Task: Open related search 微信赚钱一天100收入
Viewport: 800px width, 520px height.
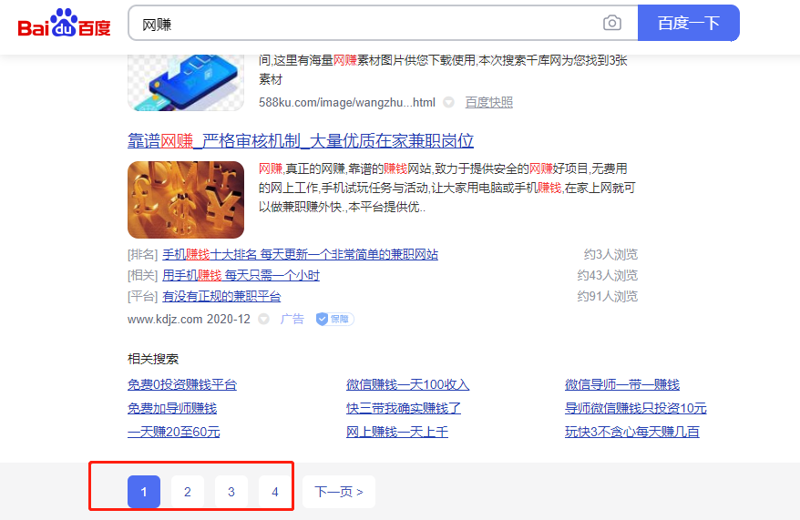Action: tap(408, 385)
